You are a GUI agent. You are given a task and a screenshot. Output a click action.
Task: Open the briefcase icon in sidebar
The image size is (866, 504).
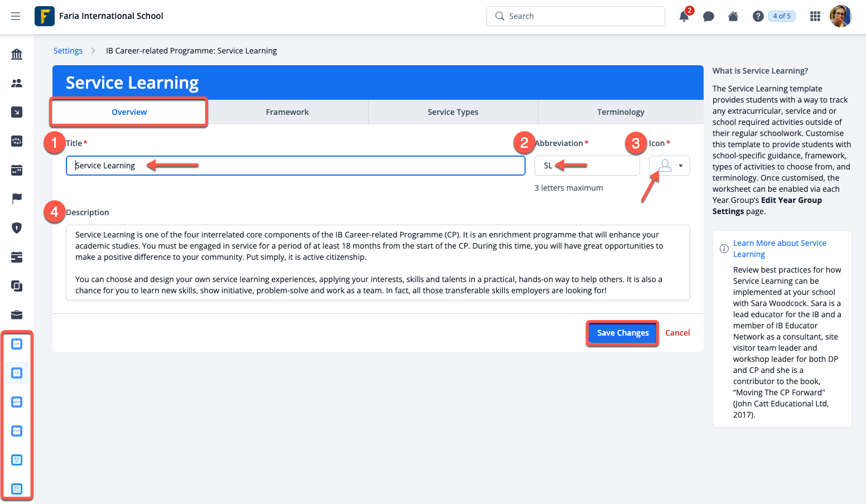17,315
